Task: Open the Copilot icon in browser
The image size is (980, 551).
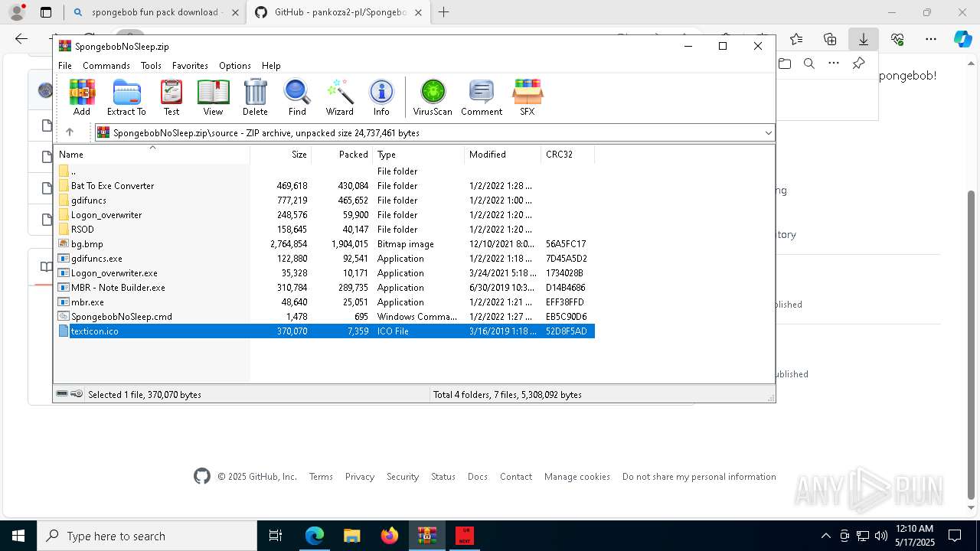Action: (962, 39)
